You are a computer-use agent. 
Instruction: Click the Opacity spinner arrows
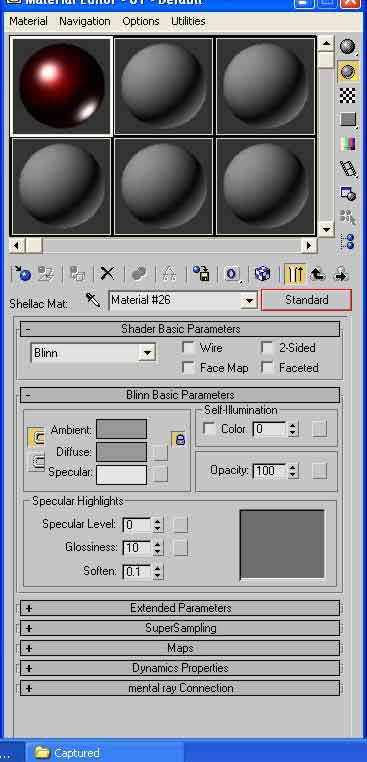(x=292, y=470)
